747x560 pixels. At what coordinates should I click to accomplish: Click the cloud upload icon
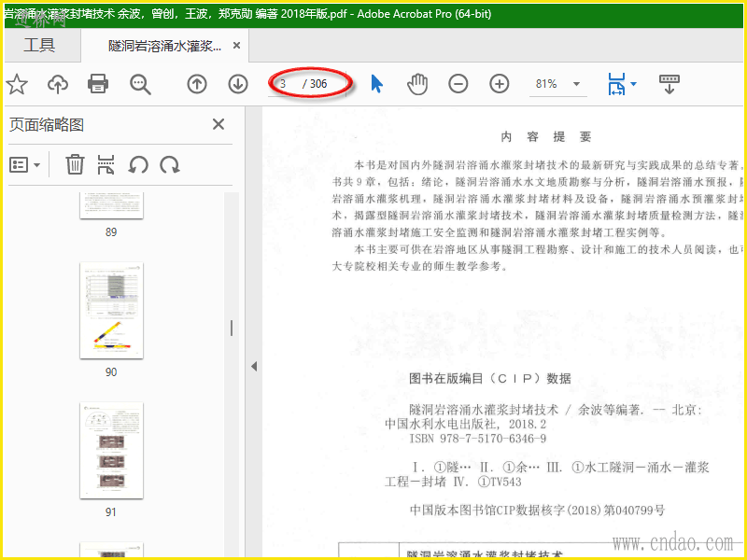[x=58, y=84]
